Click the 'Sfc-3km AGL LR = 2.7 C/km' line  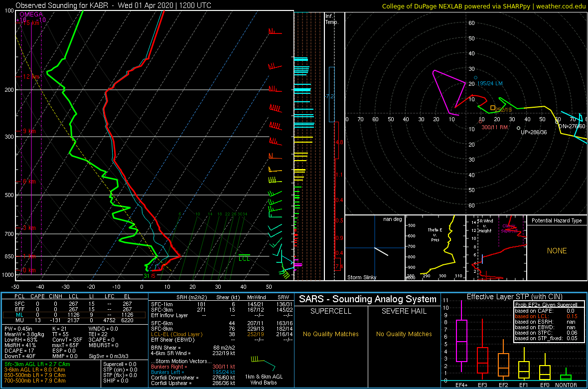tap(37, 365)
